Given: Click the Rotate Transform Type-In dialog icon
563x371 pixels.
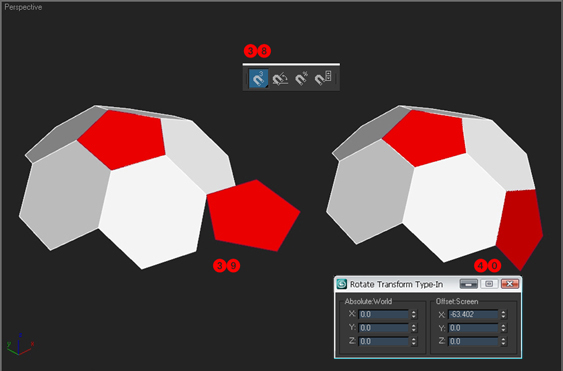Looking at the screenshot, I should pyautogui.click(x=341, y=284).
